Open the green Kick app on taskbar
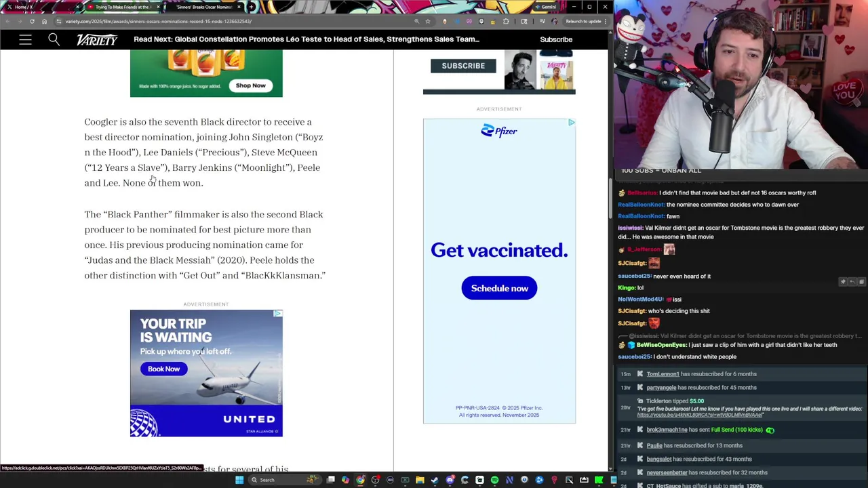Image resolution: width=868 pixels, height=488 pixels. (x=599, y=480)
